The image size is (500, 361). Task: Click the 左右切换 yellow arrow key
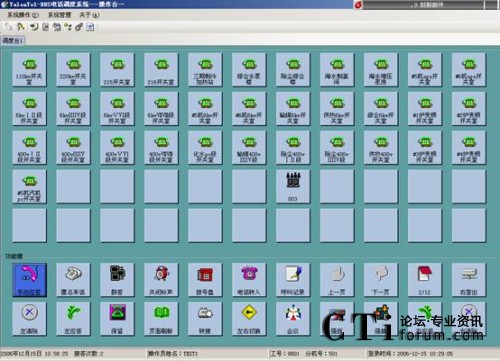pyautogui.click(x=249, y=319)
